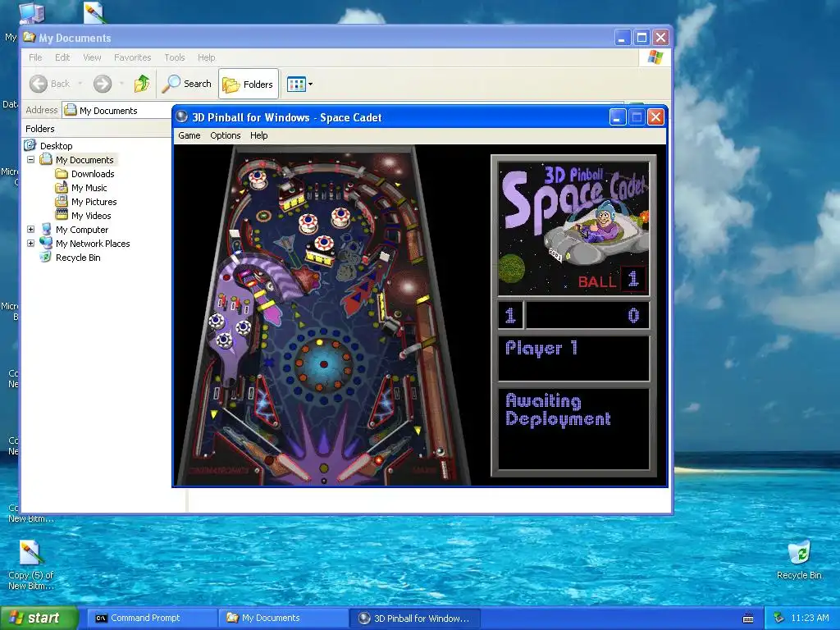
Task: Open the Options menu in 3D Pinball
Action: (x=225, y=135)
